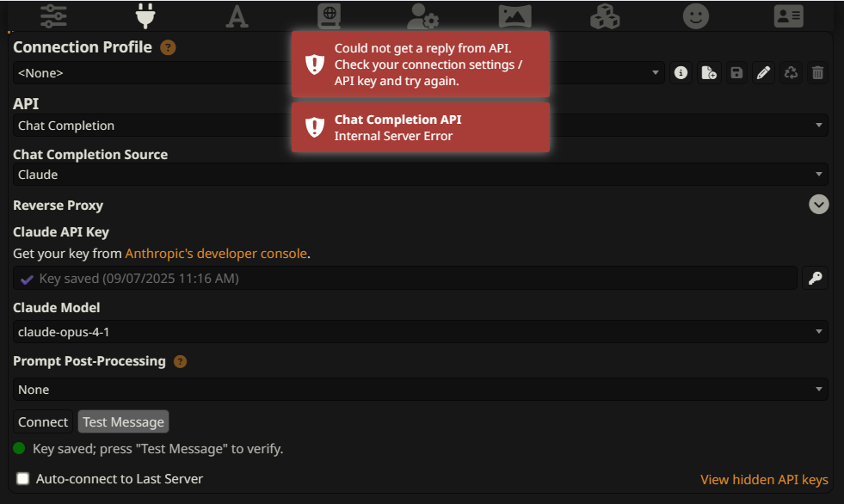
Task: Click the Test Message button
Action: [x=123, y=421]
